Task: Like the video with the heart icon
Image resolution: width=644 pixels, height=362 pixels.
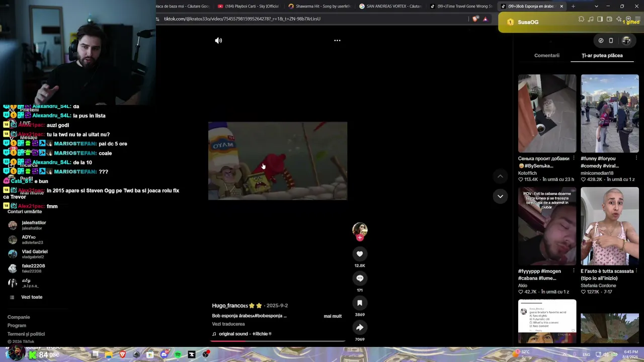Action: click(360, 254)
